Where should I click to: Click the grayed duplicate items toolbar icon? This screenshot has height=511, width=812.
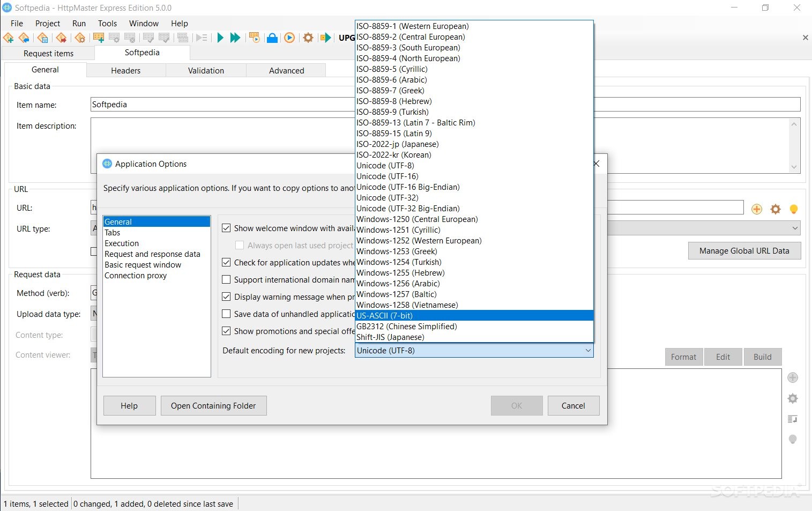(x=183, y=38)
